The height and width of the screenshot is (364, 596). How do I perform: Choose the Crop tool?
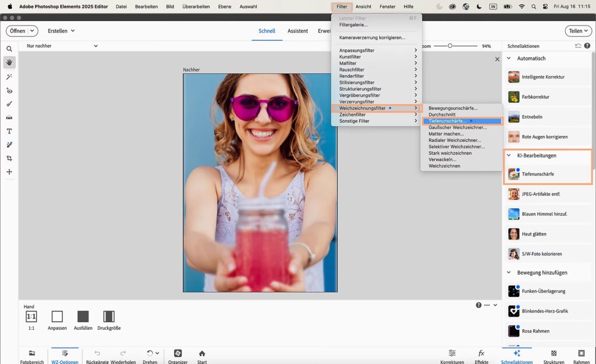9,158
